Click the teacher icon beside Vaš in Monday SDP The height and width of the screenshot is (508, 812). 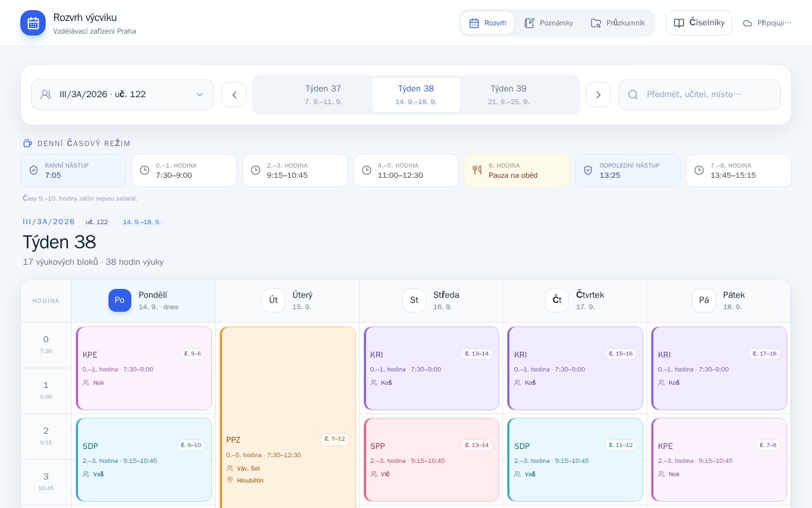click(86, 474)
